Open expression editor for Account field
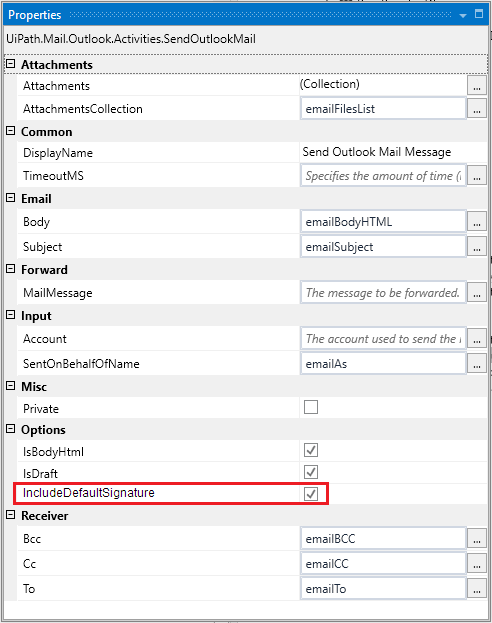The image size is (492, 623). pos(477,339)
